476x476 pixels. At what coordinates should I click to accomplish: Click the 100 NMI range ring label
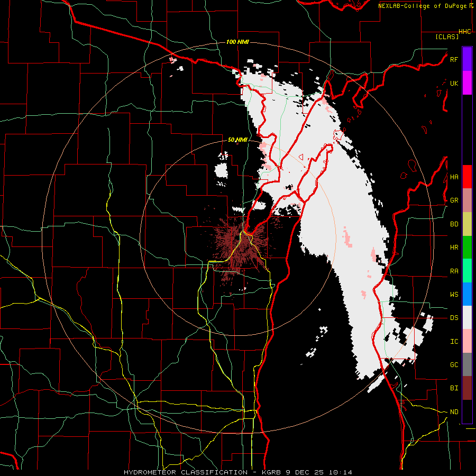[237, 42]
